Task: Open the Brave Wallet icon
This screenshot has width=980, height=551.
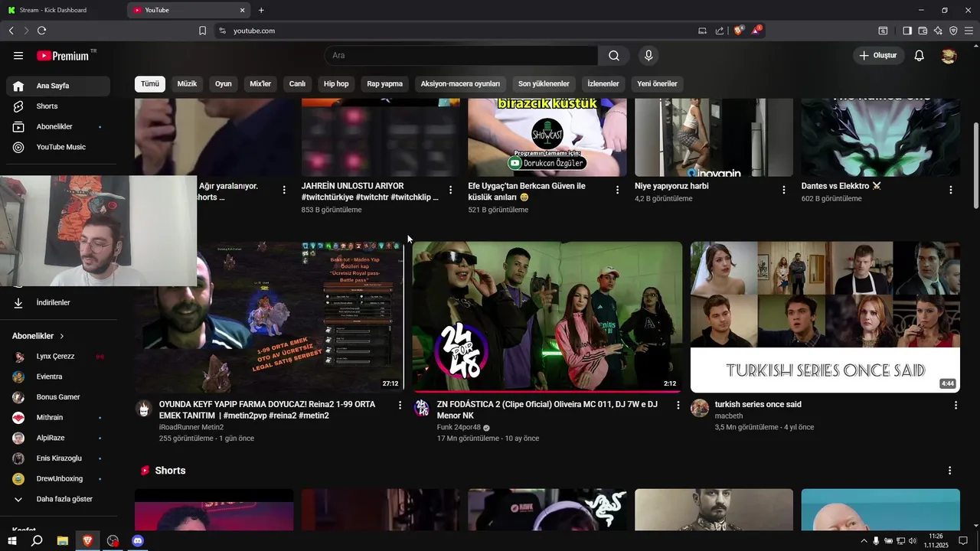Action: coord(923,31)
